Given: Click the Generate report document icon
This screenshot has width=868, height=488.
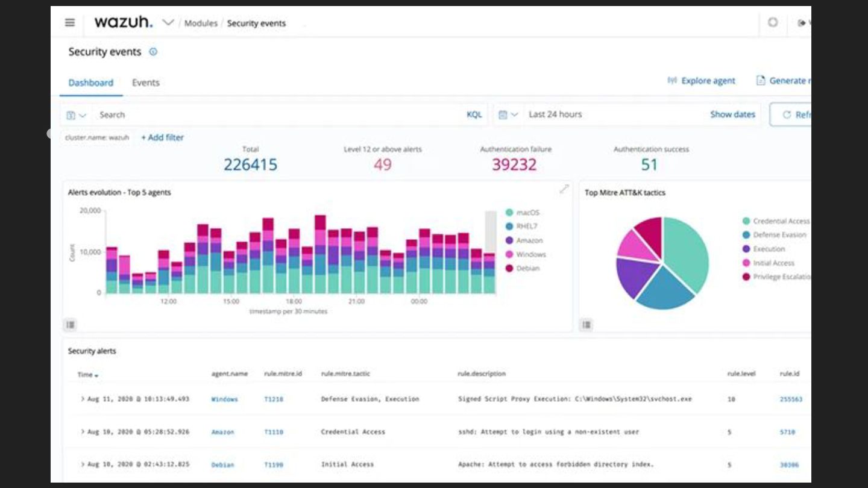Looking at the screenshot, I should [x=761, y=81].
